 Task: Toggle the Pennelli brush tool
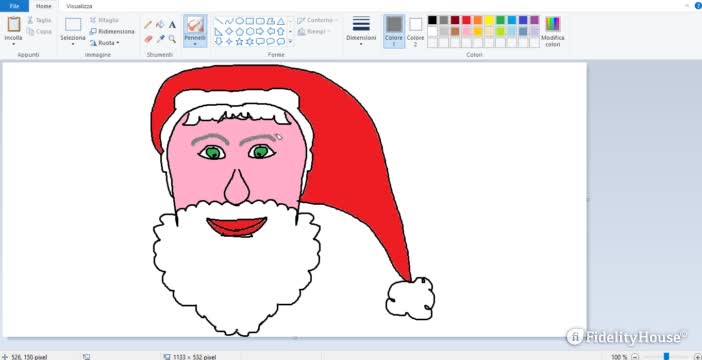pyautogui.click(x=195, y=30)
